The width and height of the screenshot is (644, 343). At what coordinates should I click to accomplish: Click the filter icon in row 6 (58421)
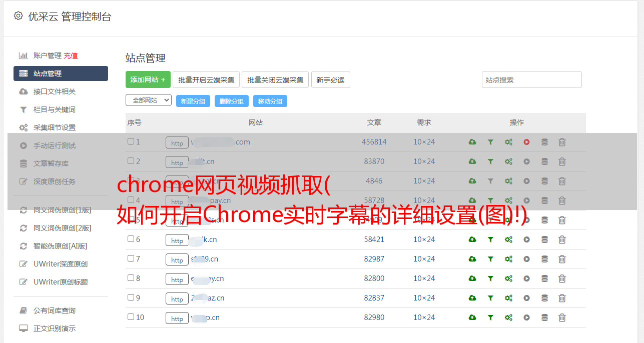tap(490, 239)
